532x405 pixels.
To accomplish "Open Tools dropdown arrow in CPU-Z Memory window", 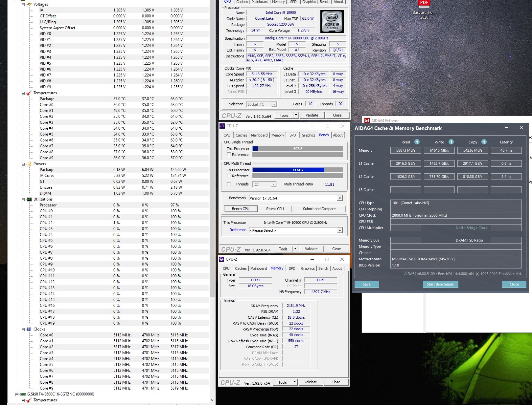I will pyautogui.click(x=294, y=382).
